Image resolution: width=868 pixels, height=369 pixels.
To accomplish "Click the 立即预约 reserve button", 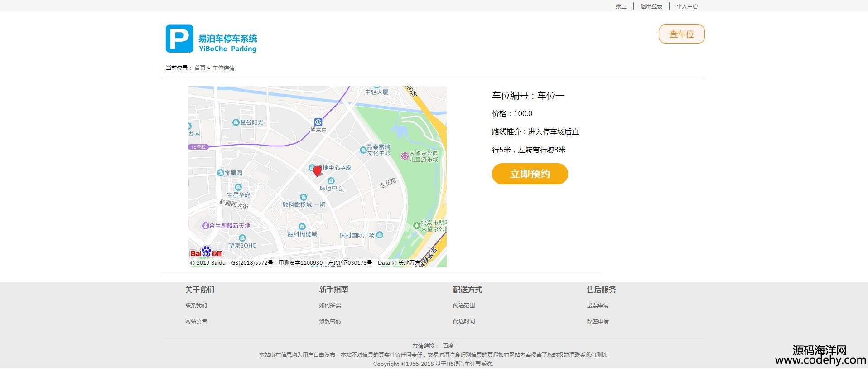I will point(530,174).
